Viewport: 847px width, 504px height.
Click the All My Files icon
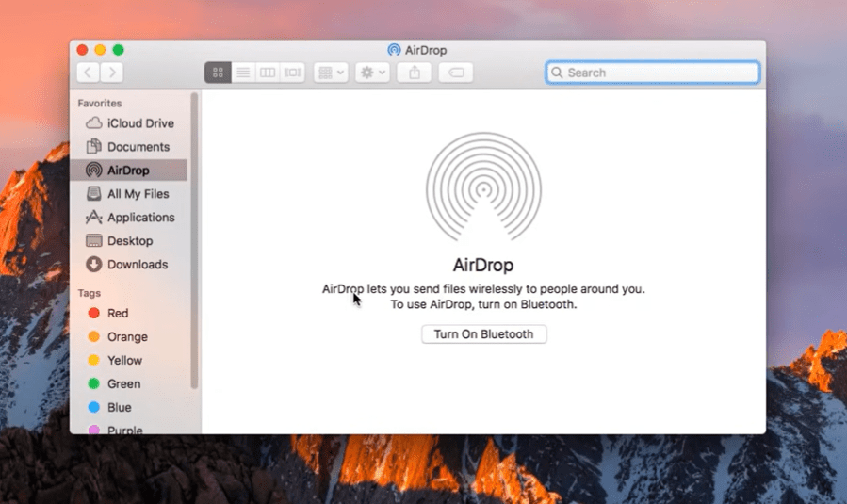(x=94, y=193)
